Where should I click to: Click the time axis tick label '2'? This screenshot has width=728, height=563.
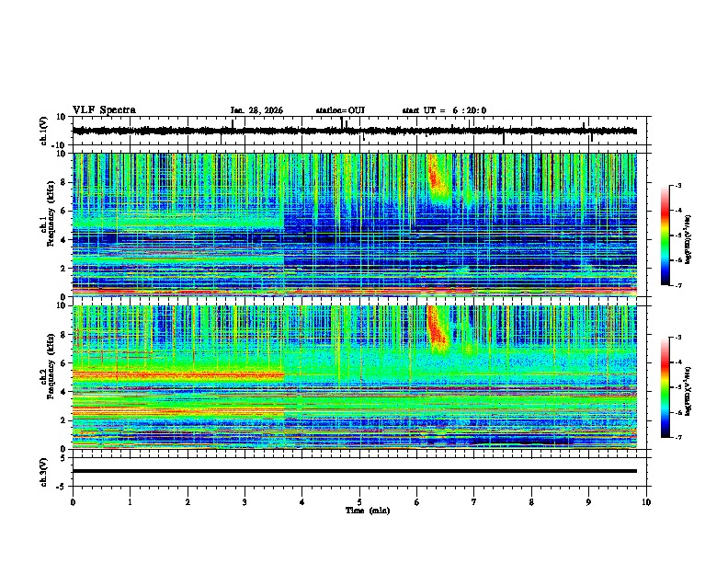click(188, 502)
